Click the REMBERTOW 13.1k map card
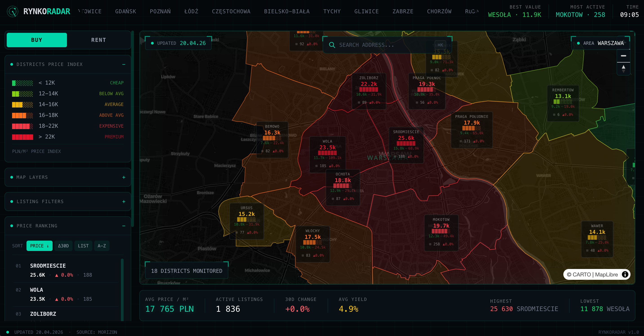This screenshot has height=336, width=644. [563, 103]
